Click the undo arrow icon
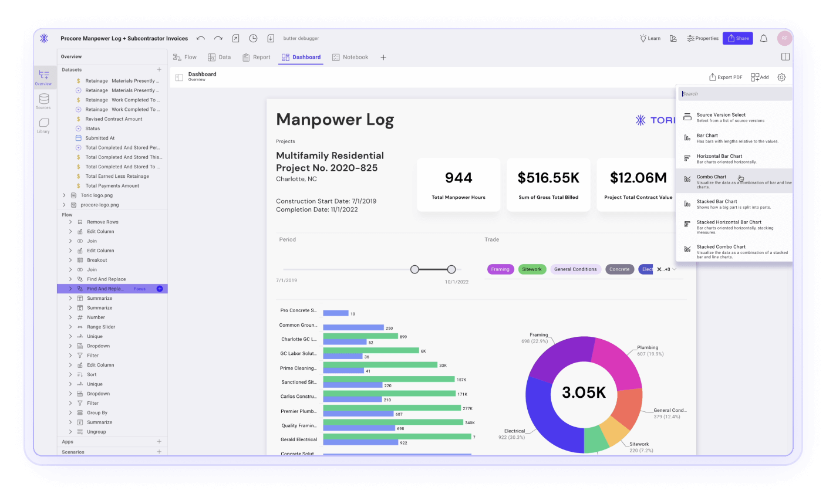 click(x=200, y=38)
